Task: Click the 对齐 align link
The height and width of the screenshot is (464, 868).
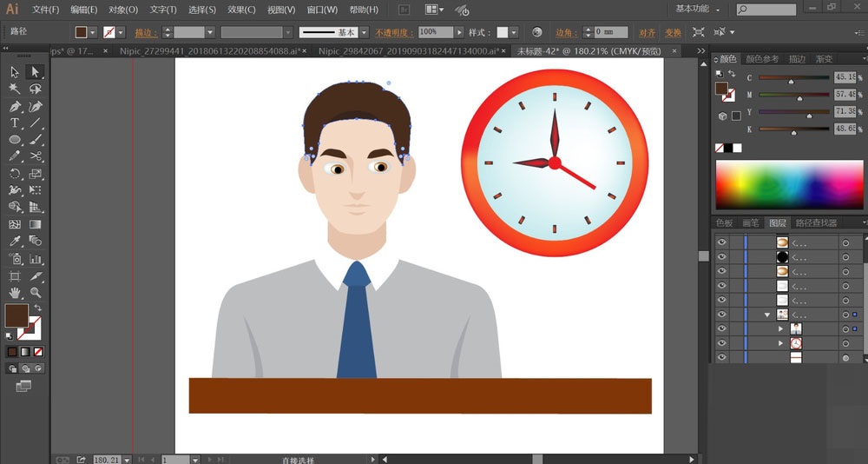Action: pyautogui.click(x=648, y=32)
